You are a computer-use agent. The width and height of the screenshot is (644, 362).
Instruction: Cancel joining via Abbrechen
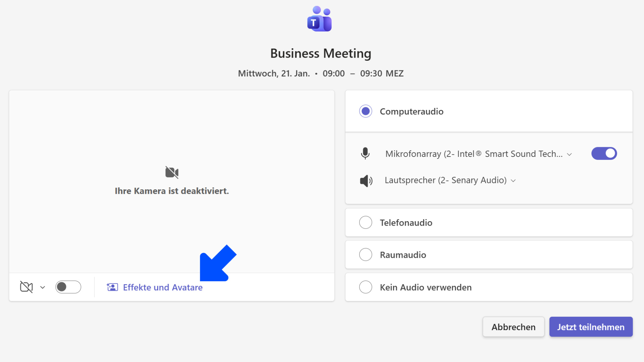[x=513, y=327]
